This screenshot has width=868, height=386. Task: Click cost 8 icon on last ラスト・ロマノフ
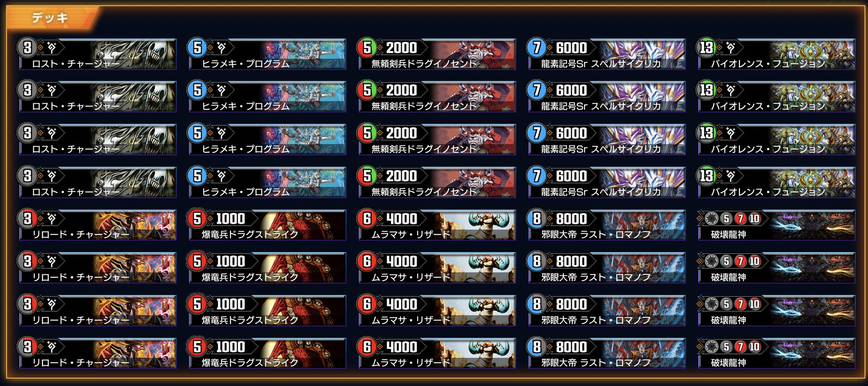536,346
